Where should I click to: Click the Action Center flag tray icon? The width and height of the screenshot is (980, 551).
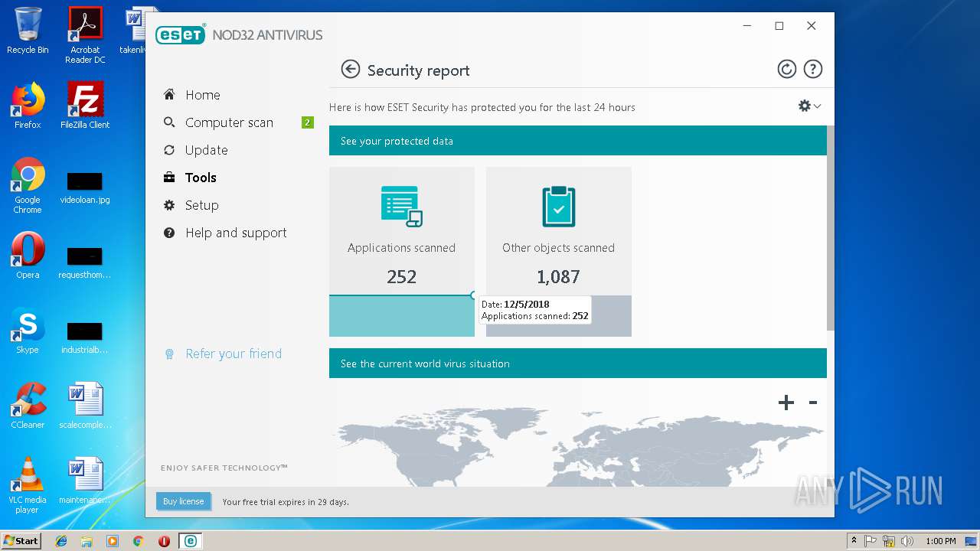[x=871, y=541]
